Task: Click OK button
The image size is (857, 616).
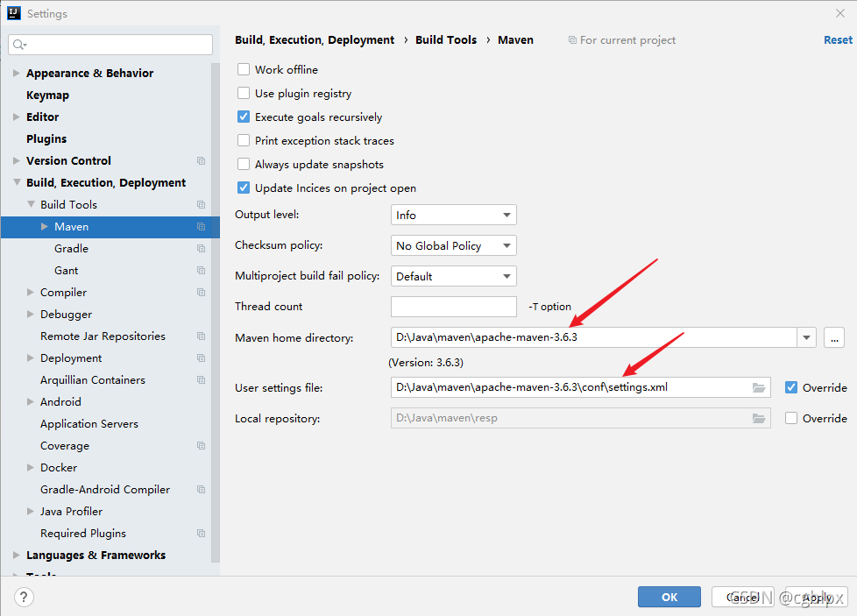Action: click(x=669, y=597)
